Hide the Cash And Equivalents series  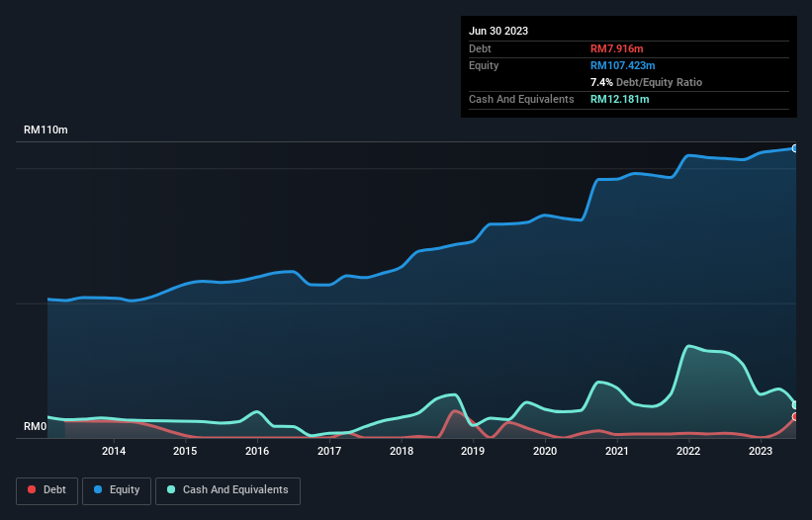tap(227, 490)
